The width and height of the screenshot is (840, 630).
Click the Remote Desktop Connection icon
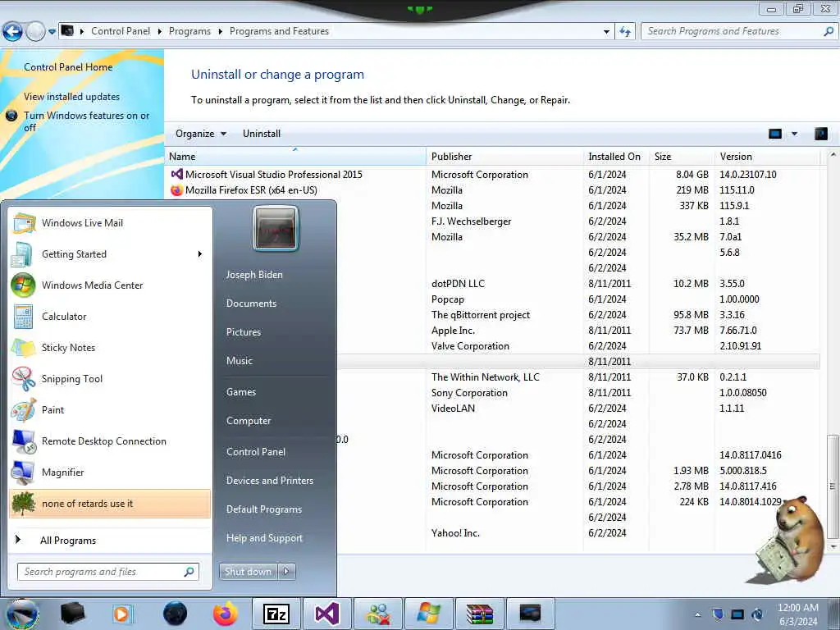(24, 441)
